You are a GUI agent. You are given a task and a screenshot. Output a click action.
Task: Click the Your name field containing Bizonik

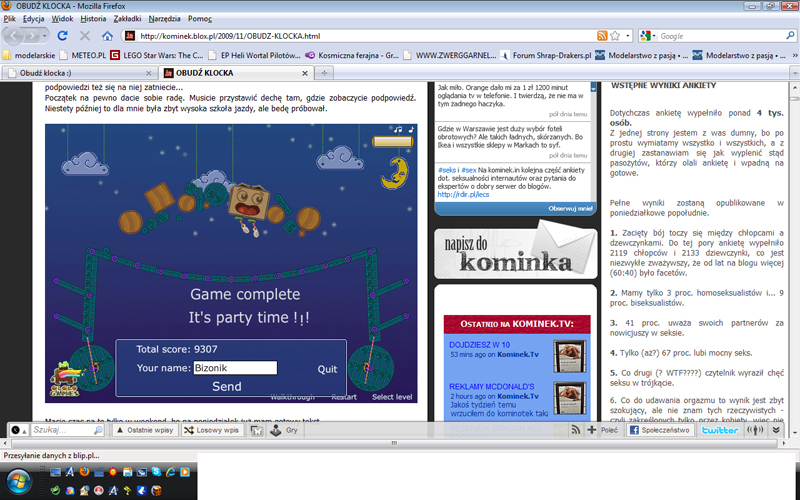coord(235,368)
